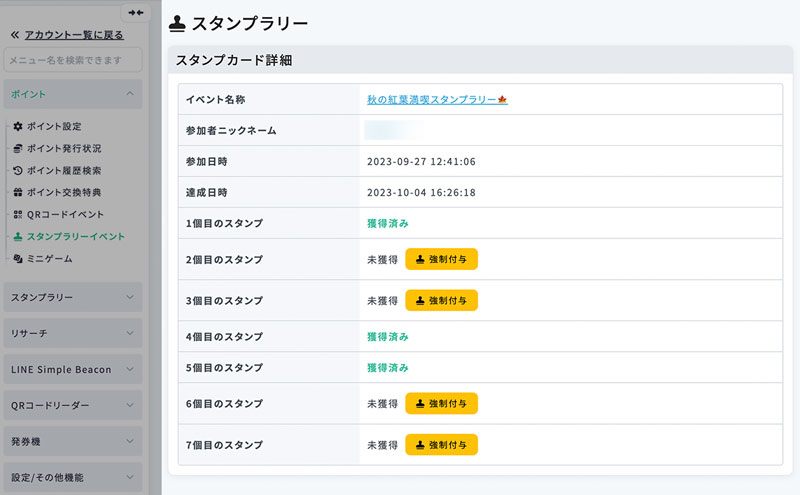Go back via アカウント一覧に戻る link
Image resolution: width=800 pixels, height=495 pixels.
(x=72, y=35)
